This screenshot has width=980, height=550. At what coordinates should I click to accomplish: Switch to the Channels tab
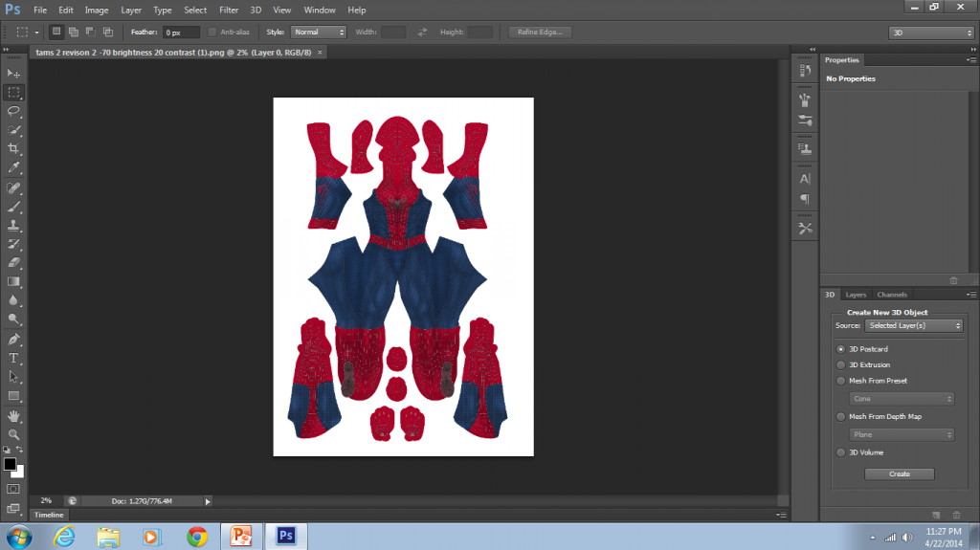pyautogui.click(x=892, y=295)
